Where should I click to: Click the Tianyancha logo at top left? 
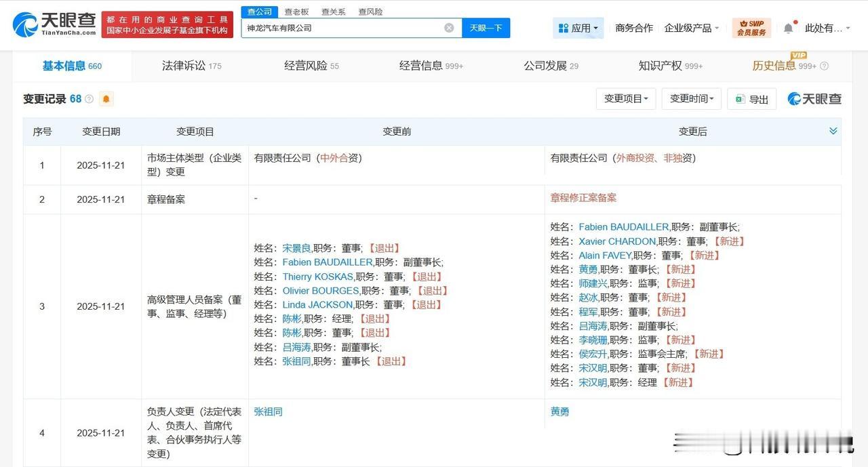(54, 24)
